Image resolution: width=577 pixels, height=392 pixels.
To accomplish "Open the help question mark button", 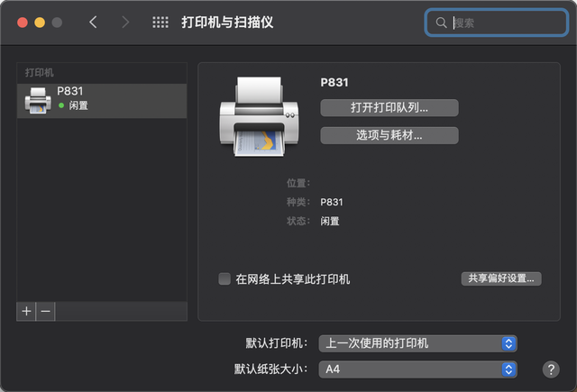I will (x=552, y=369).
